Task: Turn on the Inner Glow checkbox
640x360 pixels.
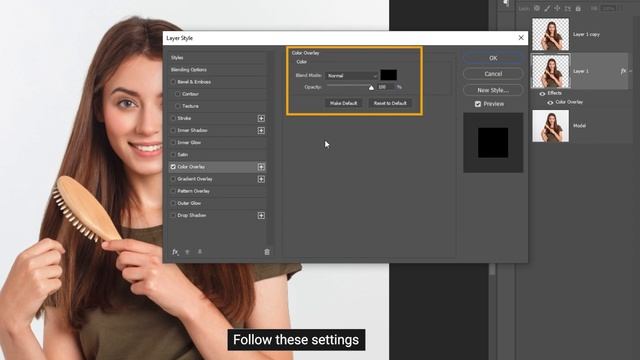Action: [x=173, y=142]
